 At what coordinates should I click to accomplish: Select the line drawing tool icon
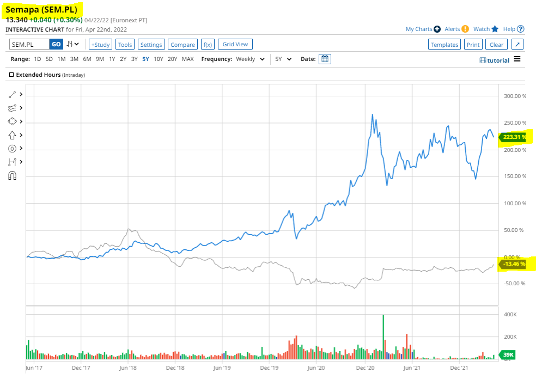tap(12, 95)
